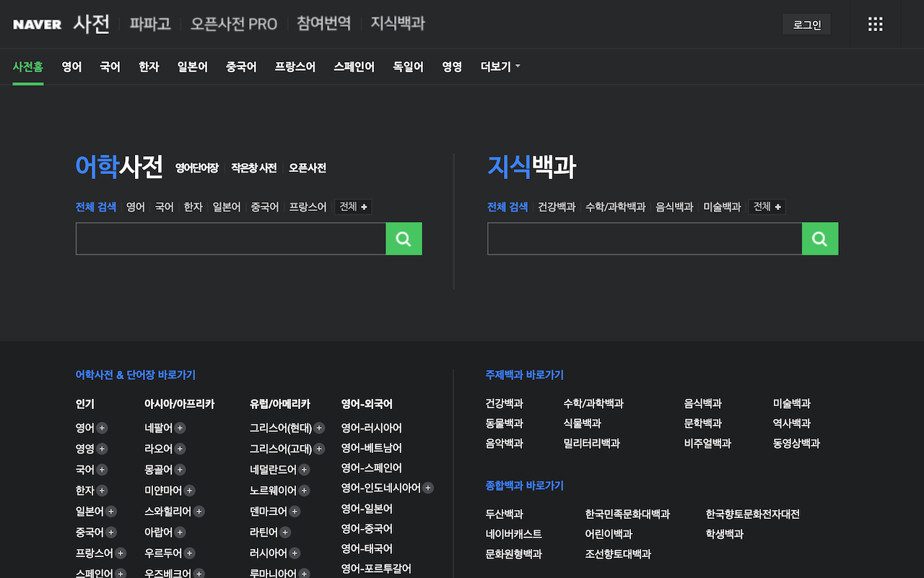Open 지식백과 in the top header

pyautogui.click(x=398, y=24)
